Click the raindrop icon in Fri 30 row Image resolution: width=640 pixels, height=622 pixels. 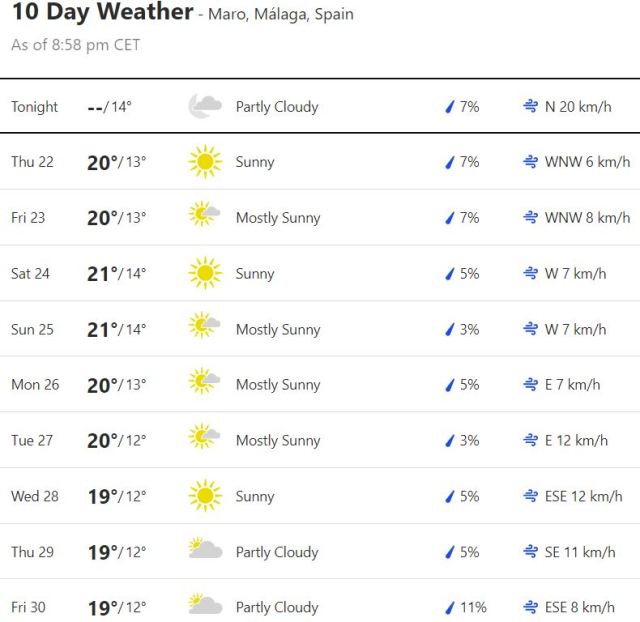(450, 607)
